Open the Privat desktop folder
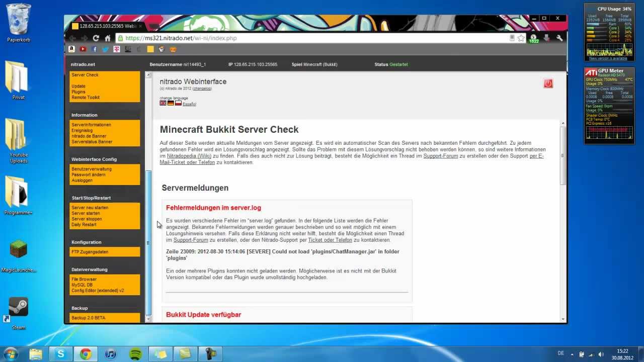This screenshot has height=362, width=644. point(19,80)
